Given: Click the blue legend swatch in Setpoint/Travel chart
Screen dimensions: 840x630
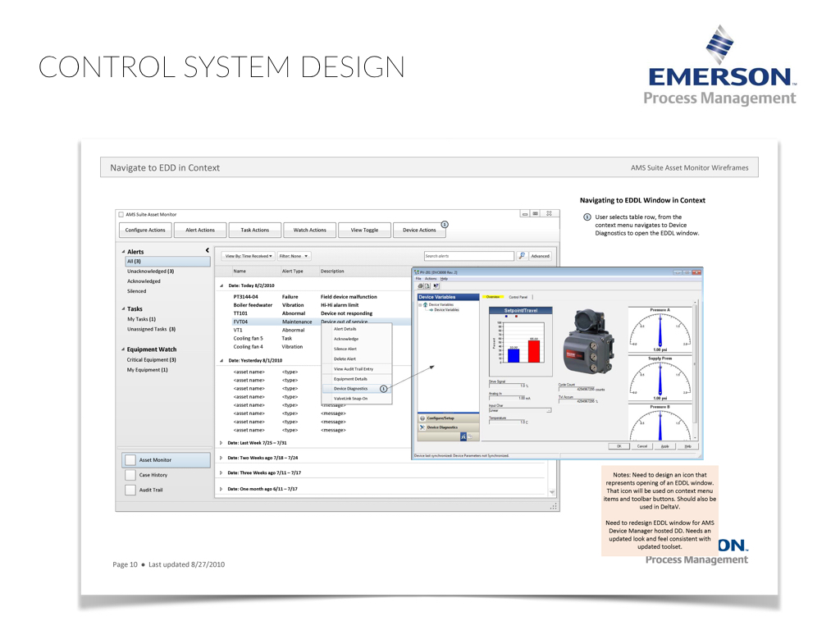Looking at the screenshot, I should [x=506, y=317].
